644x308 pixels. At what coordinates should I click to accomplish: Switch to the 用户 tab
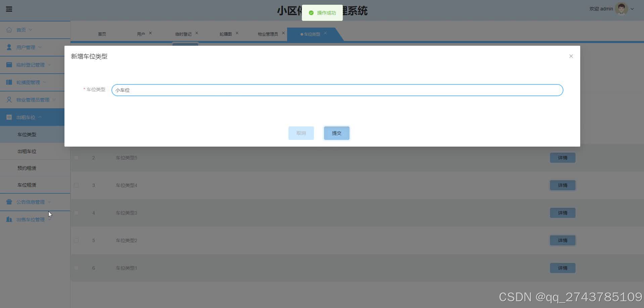[x=141, y=34]
